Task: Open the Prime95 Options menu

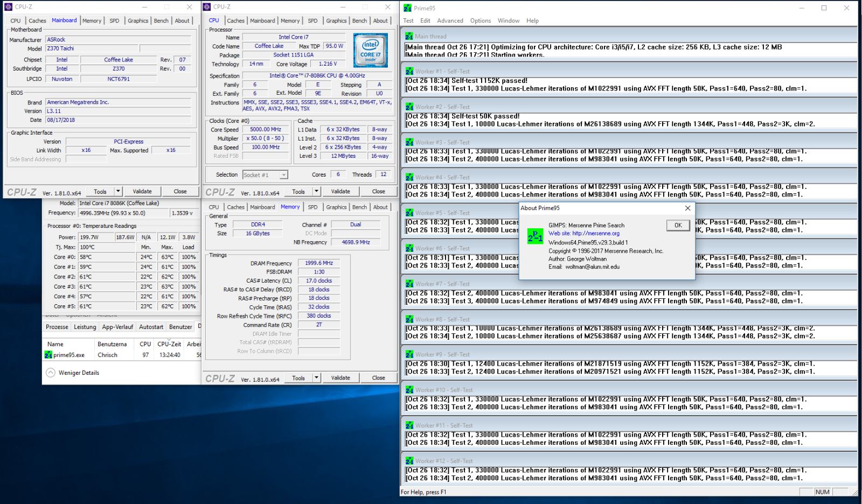Action: pyautogui.click(x=481, y=20)
